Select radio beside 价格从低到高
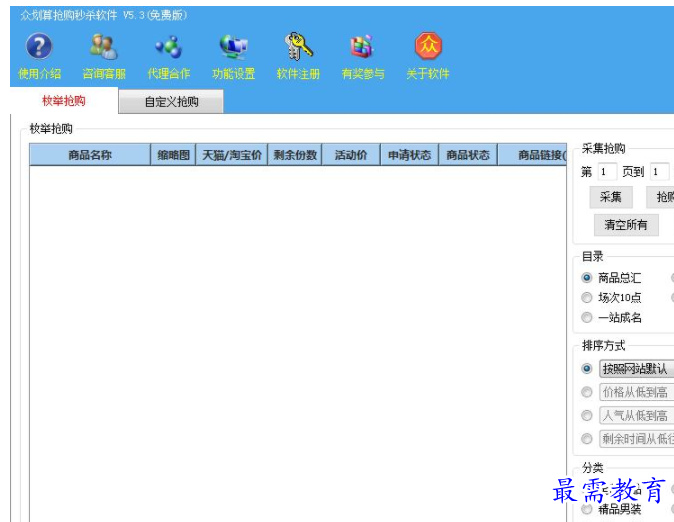674x522 pixels. pyautogui.click(x=587, y=392)
